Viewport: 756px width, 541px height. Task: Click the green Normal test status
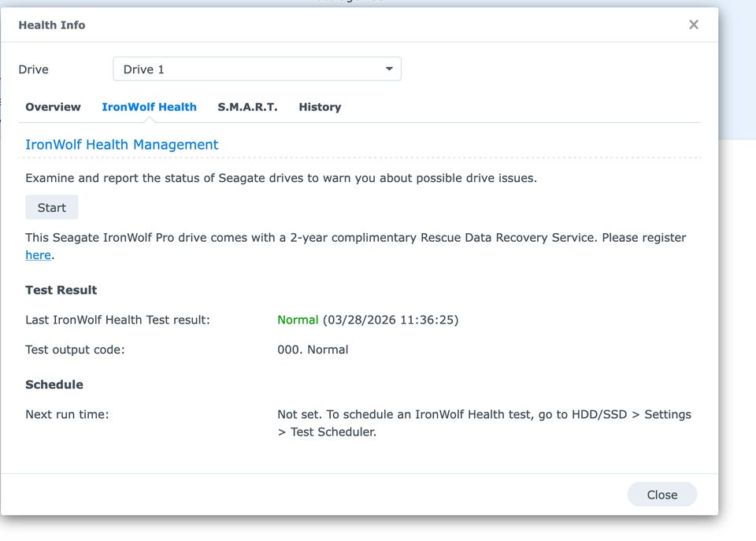click(x=298, y=320)
